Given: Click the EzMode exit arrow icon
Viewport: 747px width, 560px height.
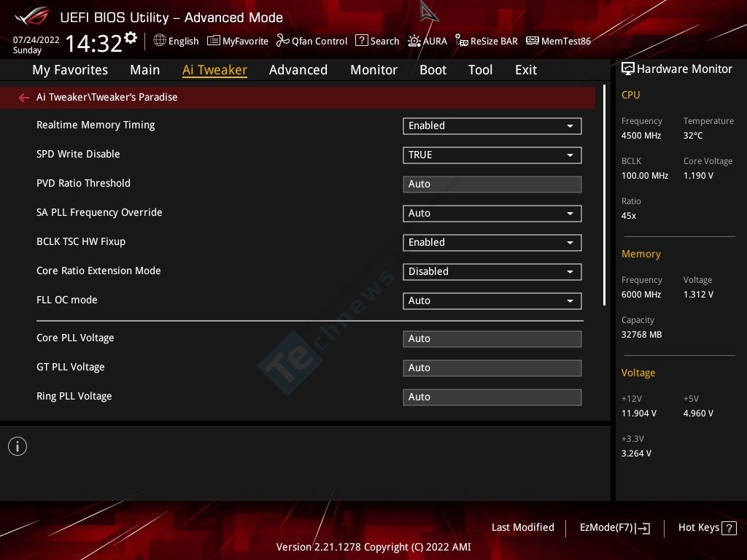Looking at the screenshot, I should (643, 528).
